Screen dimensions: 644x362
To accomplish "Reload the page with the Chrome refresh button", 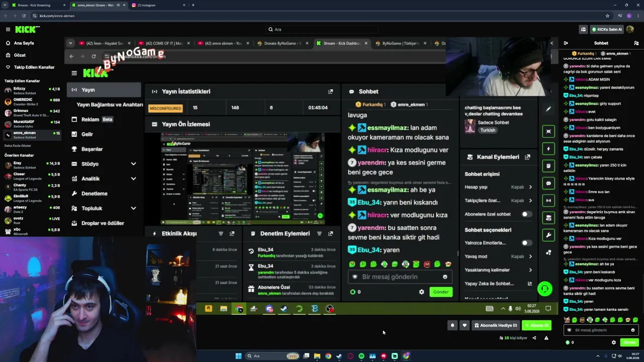I will [24, 16].
